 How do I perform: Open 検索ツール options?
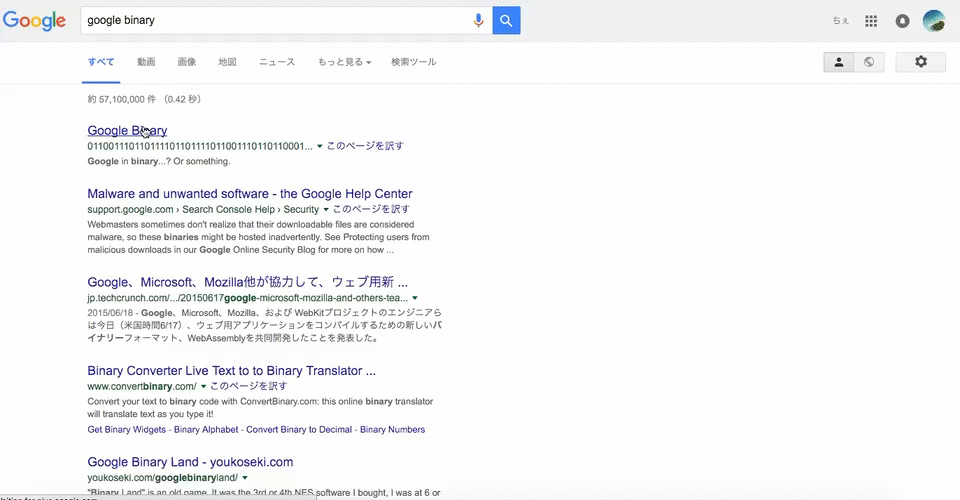point(414,62)
